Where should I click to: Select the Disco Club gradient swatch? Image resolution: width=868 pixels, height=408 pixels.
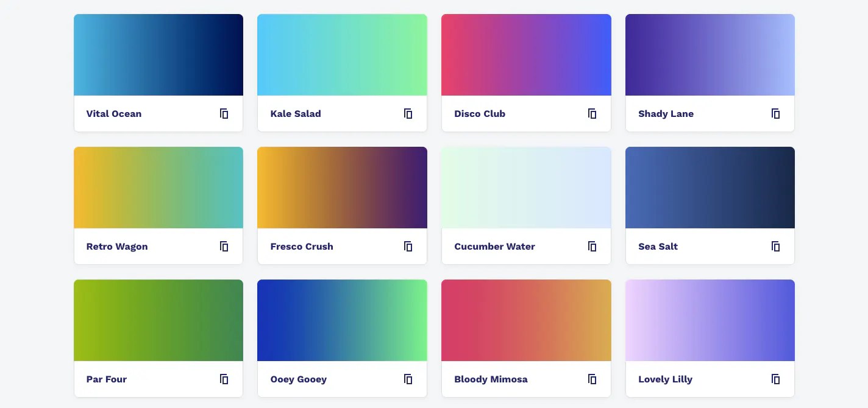(x=526, y=55)
